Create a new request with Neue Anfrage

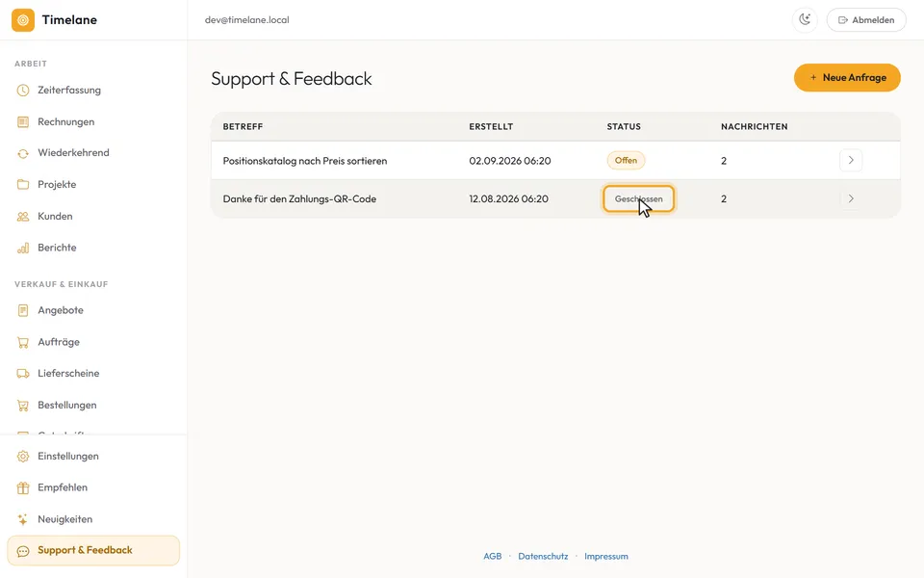click(x=847, y=78)
